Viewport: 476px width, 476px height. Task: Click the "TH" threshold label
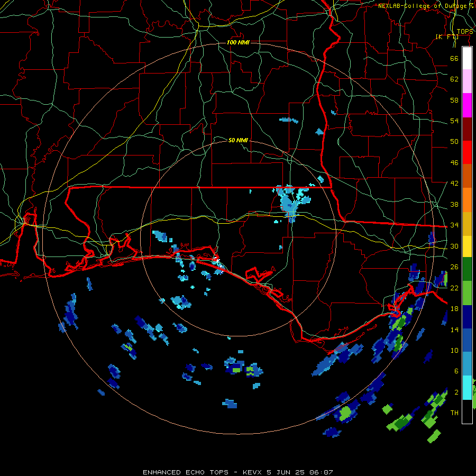coord(454,413)
